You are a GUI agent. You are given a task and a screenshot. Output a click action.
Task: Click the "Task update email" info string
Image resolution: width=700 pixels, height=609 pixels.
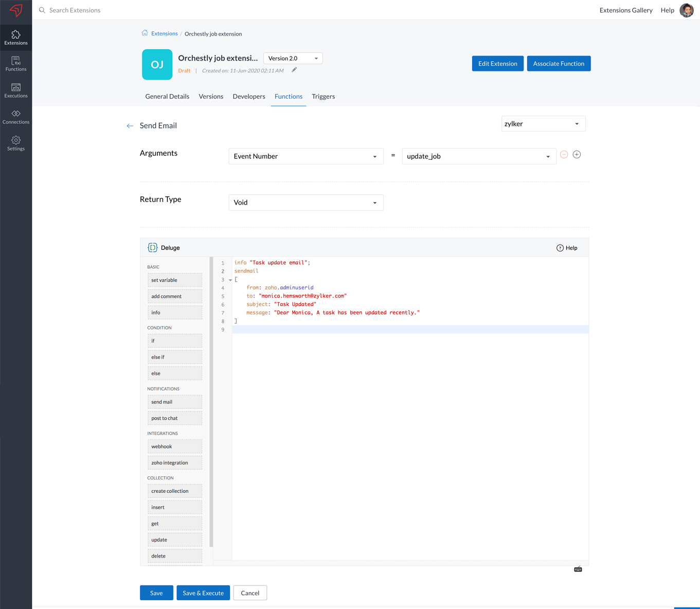[x=278, y=263]
